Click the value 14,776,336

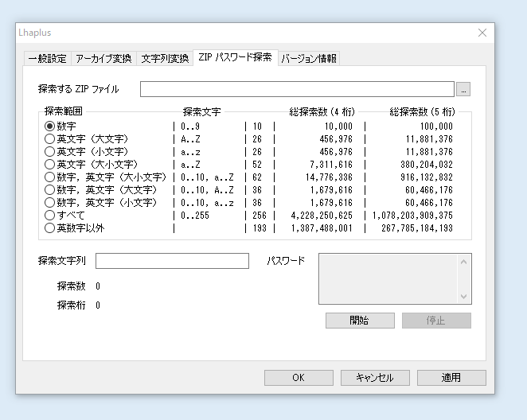[x=329, y=177]
